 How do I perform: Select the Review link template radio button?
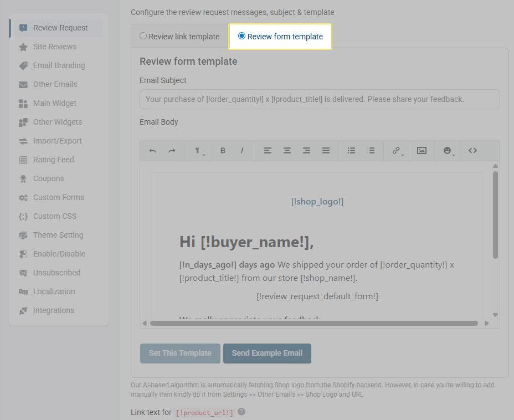[x=143, y=36]
